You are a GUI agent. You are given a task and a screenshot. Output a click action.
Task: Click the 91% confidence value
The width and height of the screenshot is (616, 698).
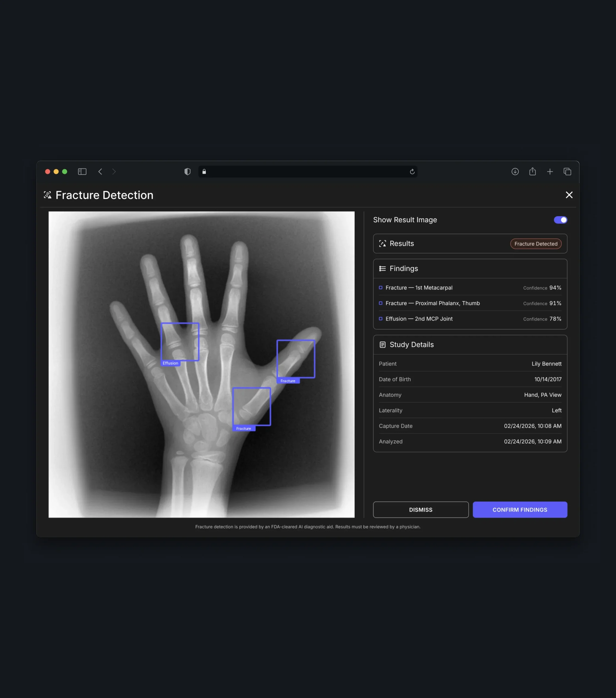pos(555,303)
